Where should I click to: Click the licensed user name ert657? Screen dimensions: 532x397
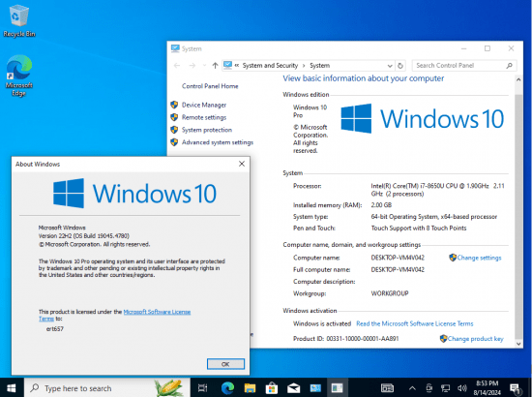55,329
